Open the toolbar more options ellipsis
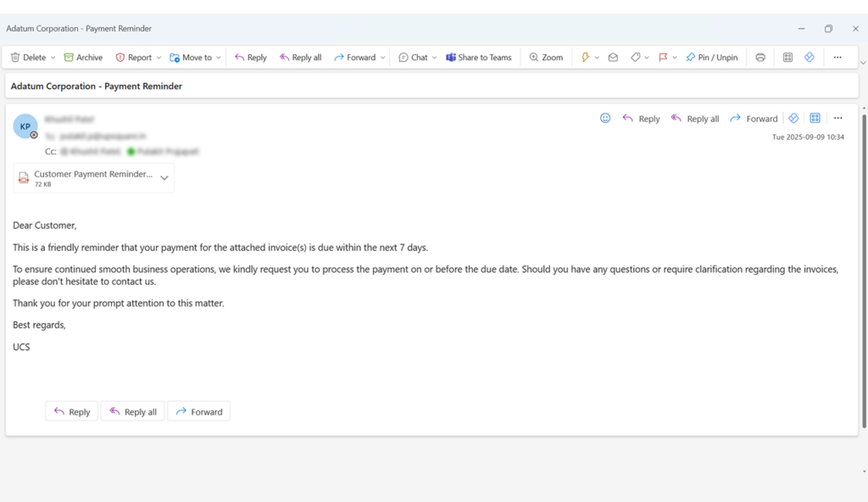This screenshot has width=868, height=502. tap(837, 58)
